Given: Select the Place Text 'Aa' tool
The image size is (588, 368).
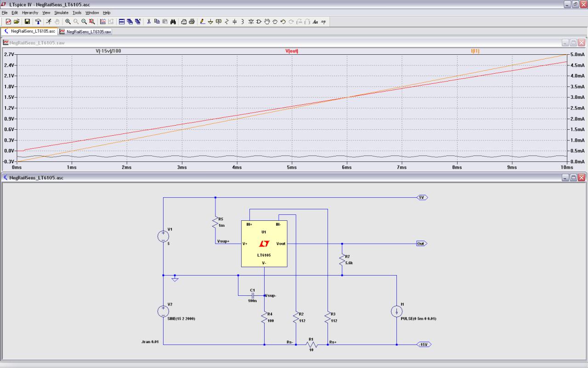Looking at the screenshot, I should (x=315, y=22).
